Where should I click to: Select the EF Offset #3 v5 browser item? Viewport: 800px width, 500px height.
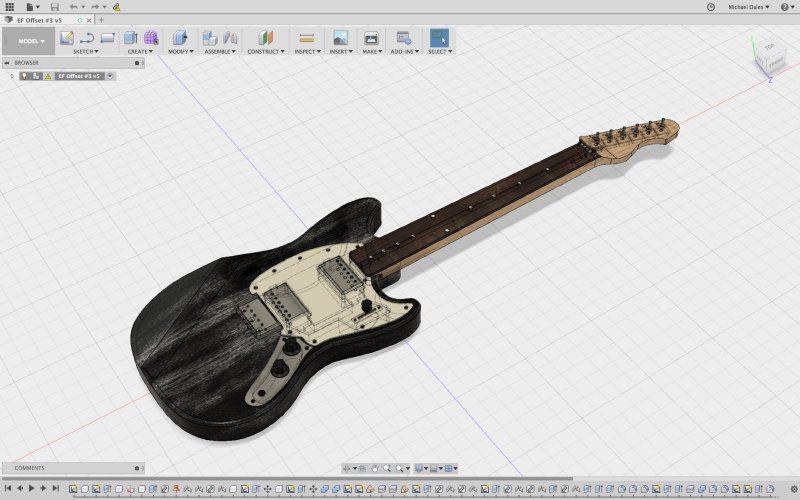pyautogui.click(x=79, y=76)
